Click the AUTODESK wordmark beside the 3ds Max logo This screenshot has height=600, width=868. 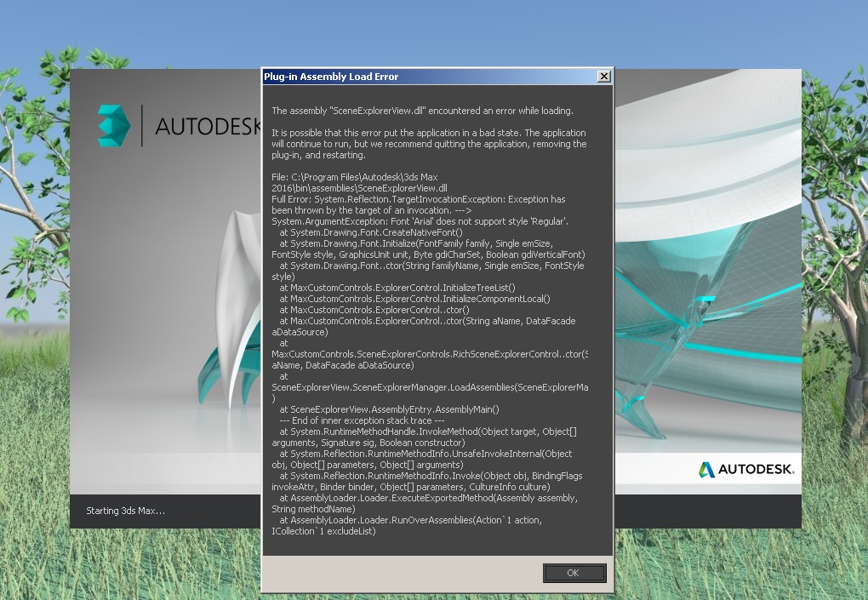(208, 127)
